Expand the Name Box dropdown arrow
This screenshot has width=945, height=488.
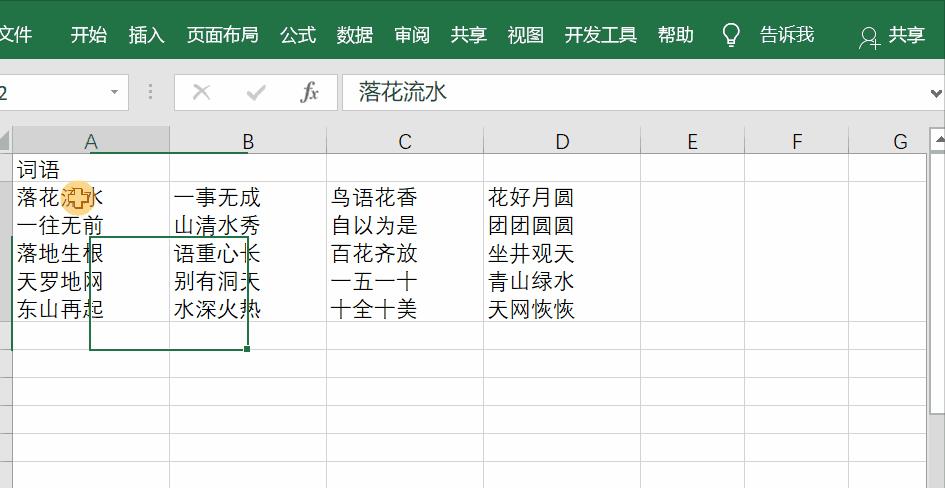[x=115, y=93]
